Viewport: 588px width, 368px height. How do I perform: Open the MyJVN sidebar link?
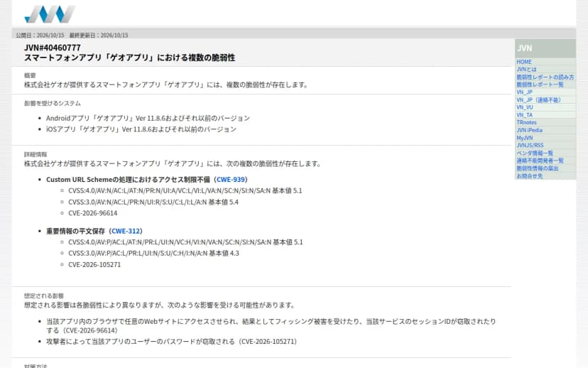pyautogui.click(x=524, y=138)
